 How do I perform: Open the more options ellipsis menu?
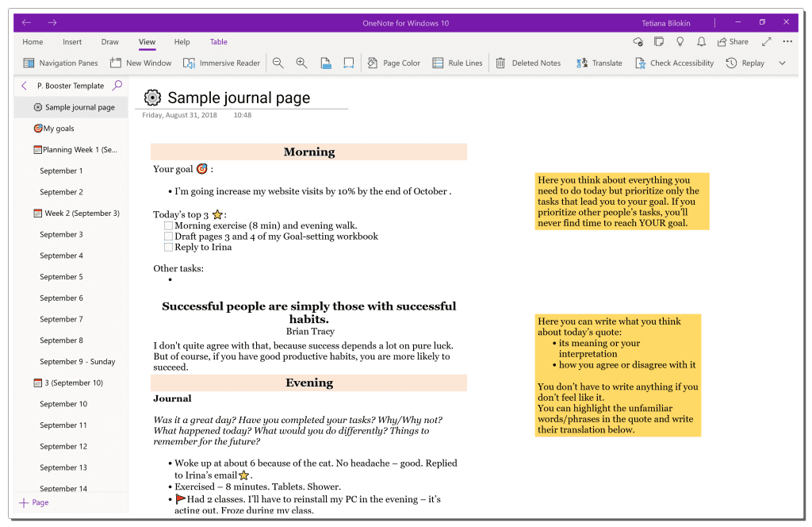pyautogui.click(x=787, y=41)
